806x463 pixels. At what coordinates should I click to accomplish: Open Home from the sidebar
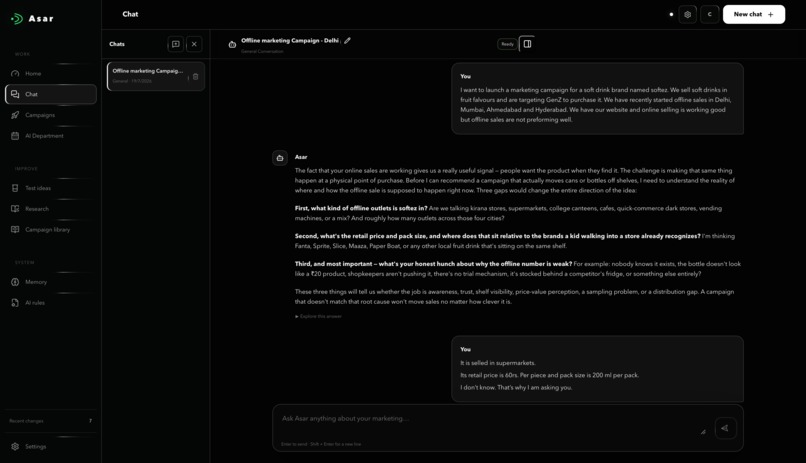pos(50,73)
